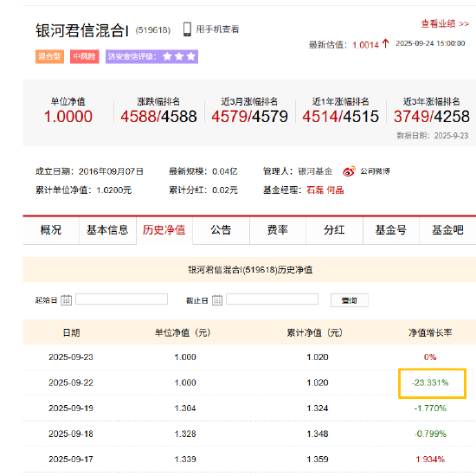Click the 中风险 tag
The height and width of the screenshot is (476, 476).
(x=85, y=56)
